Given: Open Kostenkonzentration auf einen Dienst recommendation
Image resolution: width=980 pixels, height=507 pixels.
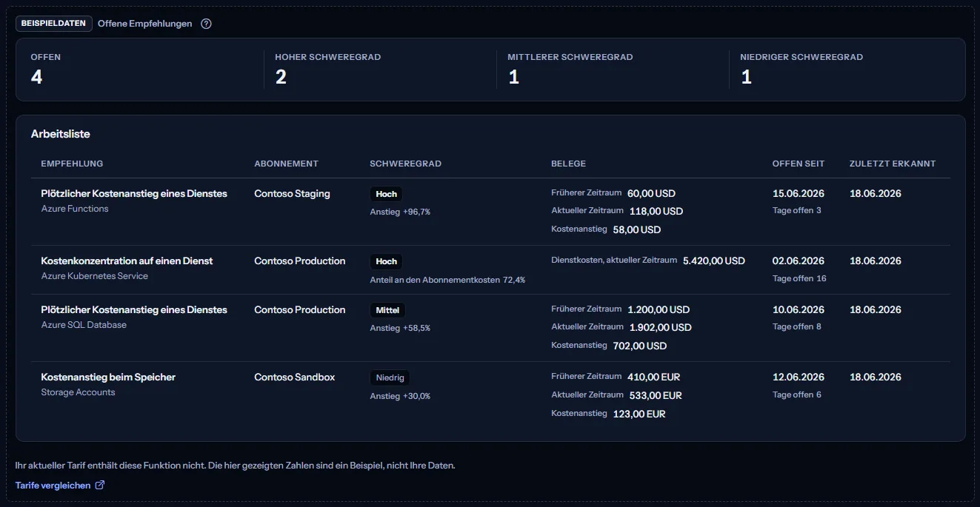Looking at the screenshot, I should click(127, 261).
